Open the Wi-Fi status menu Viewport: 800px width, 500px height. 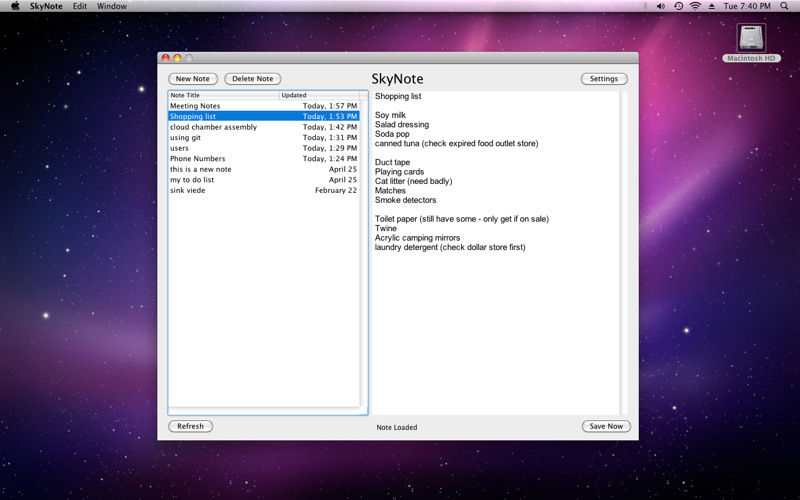pos(695,6)
